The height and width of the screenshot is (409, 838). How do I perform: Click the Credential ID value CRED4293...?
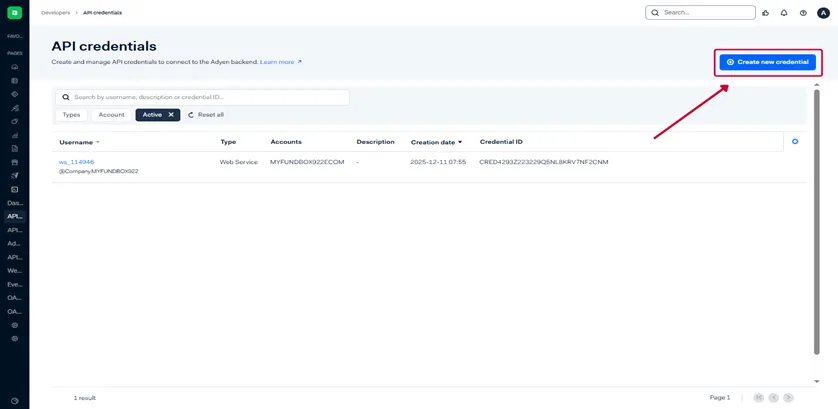click(544, 161)
